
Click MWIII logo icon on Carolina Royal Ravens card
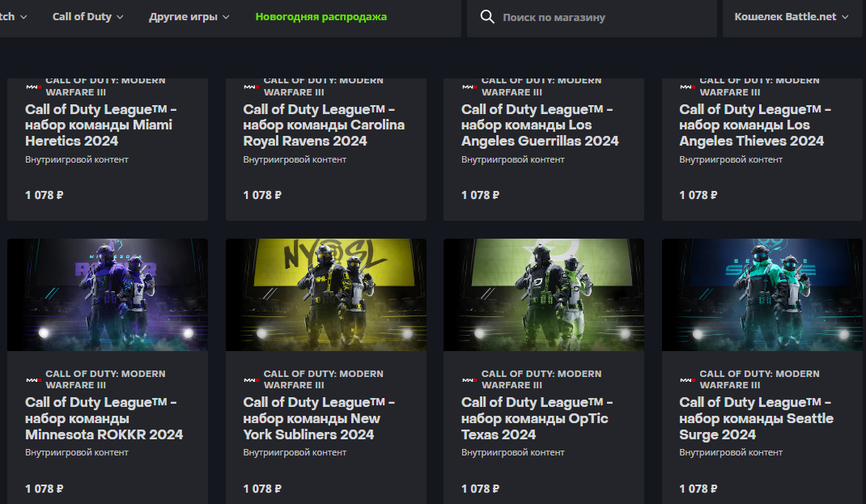click(252, 87)
